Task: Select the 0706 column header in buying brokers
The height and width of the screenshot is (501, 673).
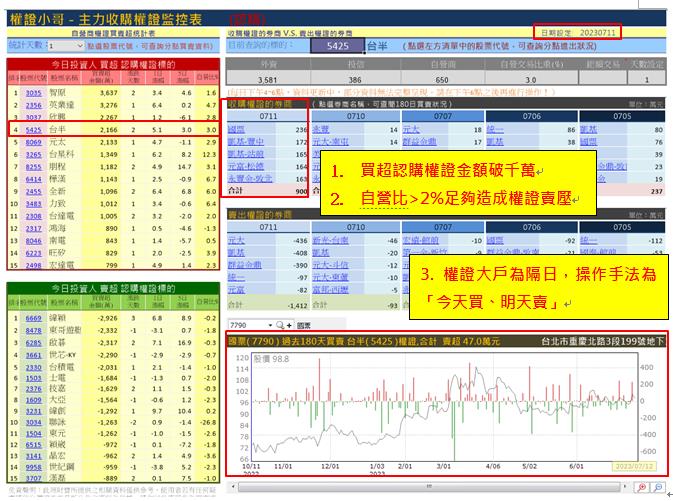Action: pyautogui.click(x=531, y=116)
